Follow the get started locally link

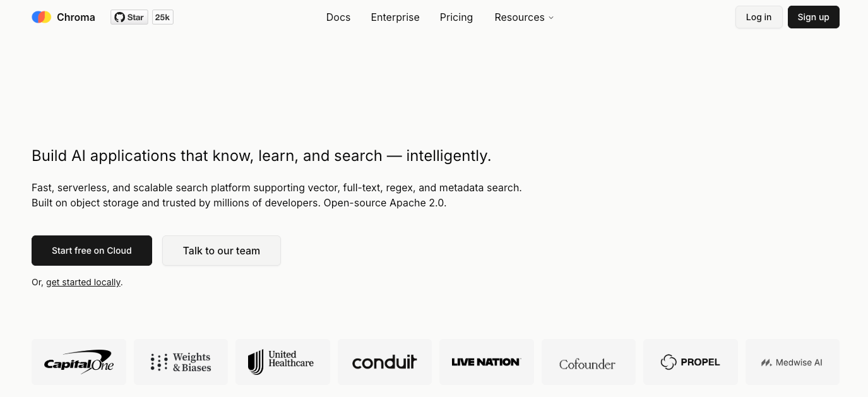pos(83,282)
